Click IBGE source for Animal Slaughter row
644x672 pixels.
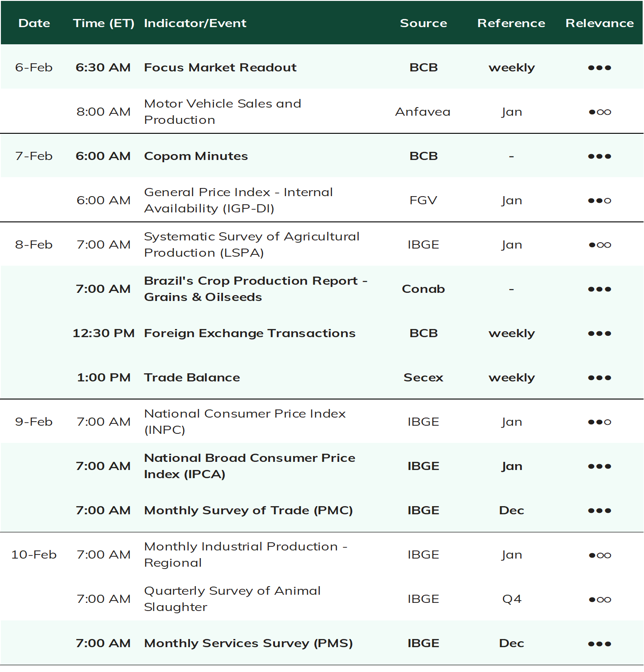pos(423,599)
